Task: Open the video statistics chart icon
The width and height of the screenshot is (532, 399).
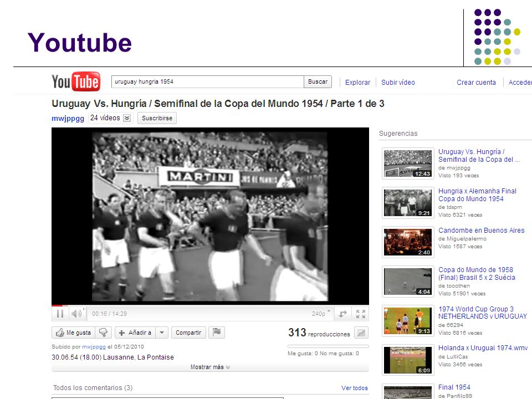Action: click(x=361, y=333)
